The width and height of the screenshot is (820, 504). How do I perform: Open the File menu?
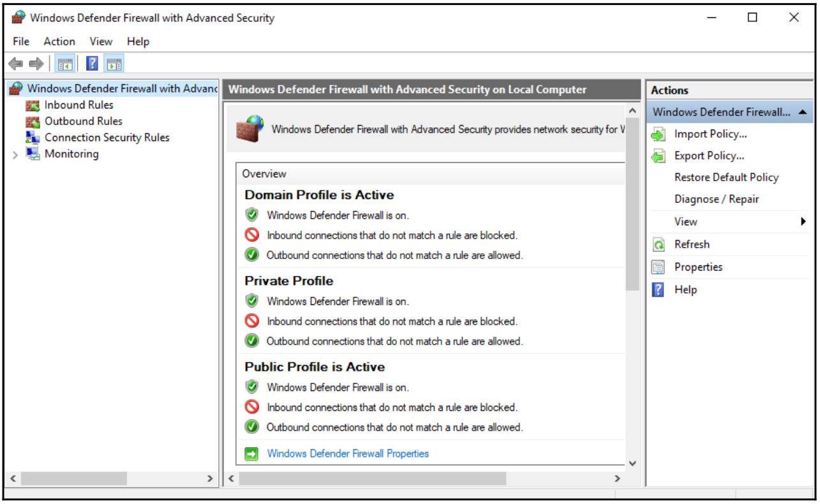pos(20,41)
